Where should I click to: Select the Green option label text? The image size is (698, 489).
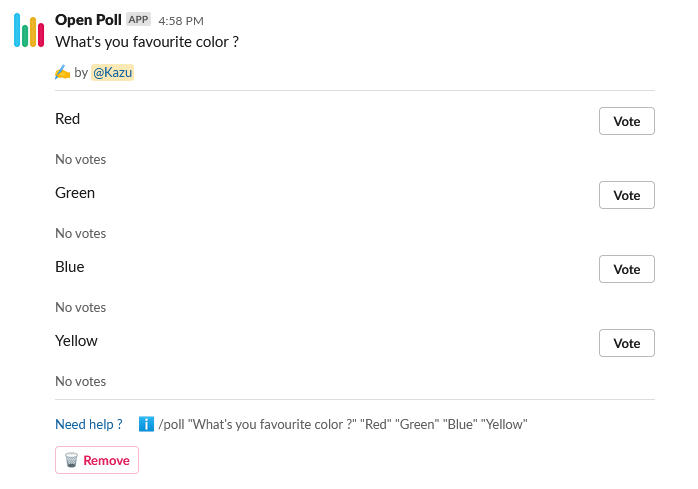click(75, 193)
